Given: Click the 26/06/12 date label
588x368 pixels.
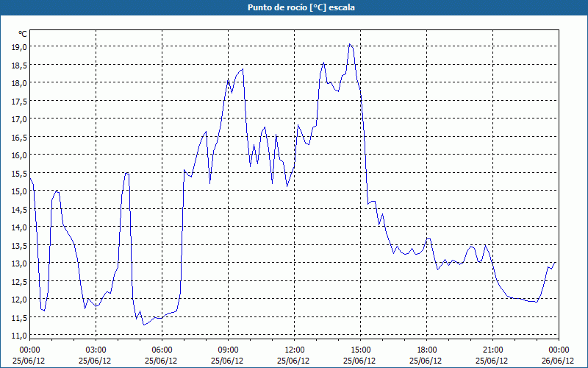Looking at the screenshot, I should [x=558, y=361].
